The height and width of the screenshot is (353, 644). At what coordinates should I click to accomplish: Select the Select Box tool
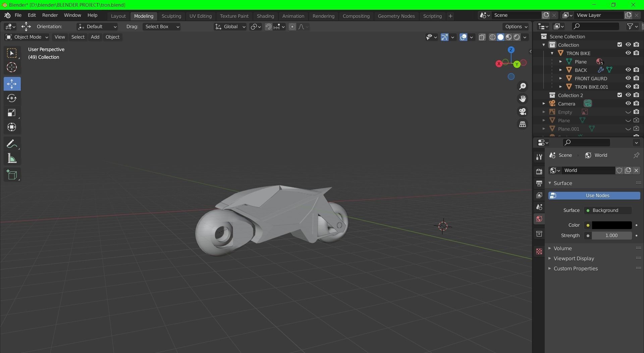pos(12,53)
